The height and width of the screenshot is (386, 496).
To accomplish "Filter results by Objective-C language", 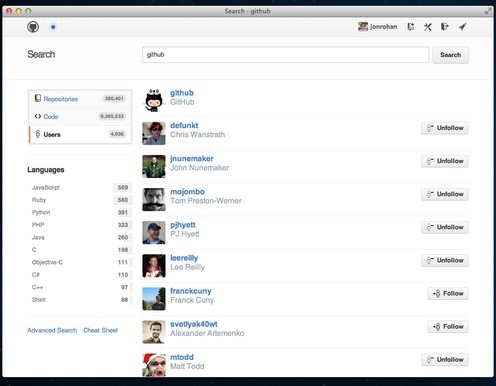I will coord(80,262).
